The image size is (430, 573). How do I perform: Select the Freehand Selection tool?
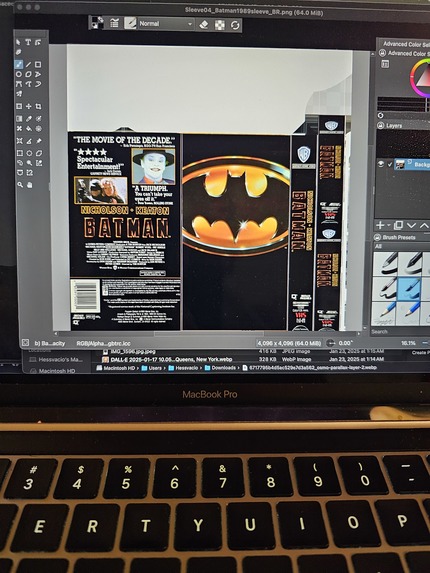(x=20, y=163)
